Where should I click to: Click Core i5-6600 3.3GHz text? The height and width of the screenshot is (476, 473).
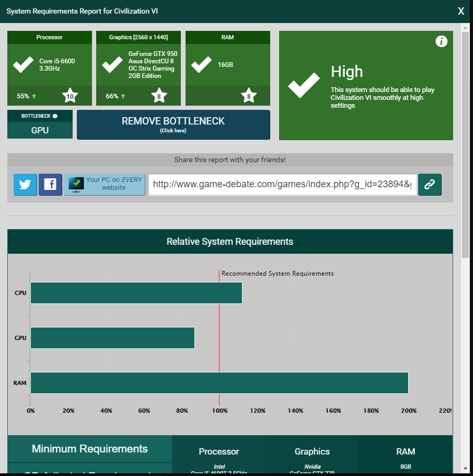57,65
